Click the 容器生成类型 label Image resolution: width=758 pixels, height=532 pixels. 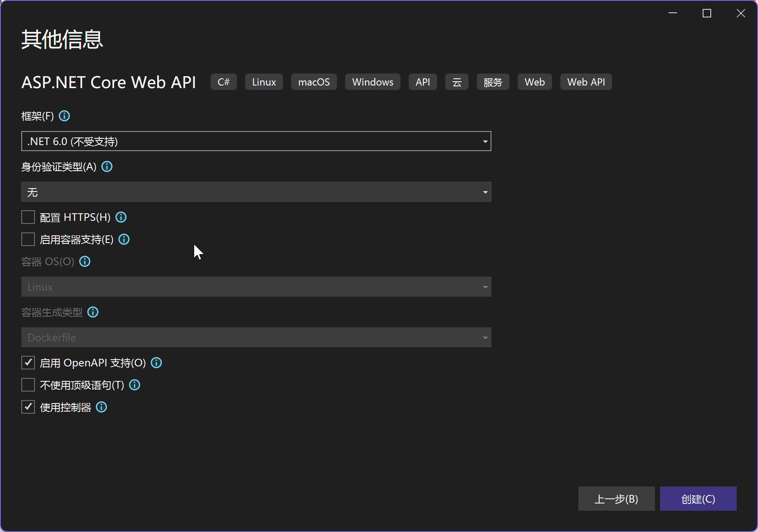[x=52, y=312]
